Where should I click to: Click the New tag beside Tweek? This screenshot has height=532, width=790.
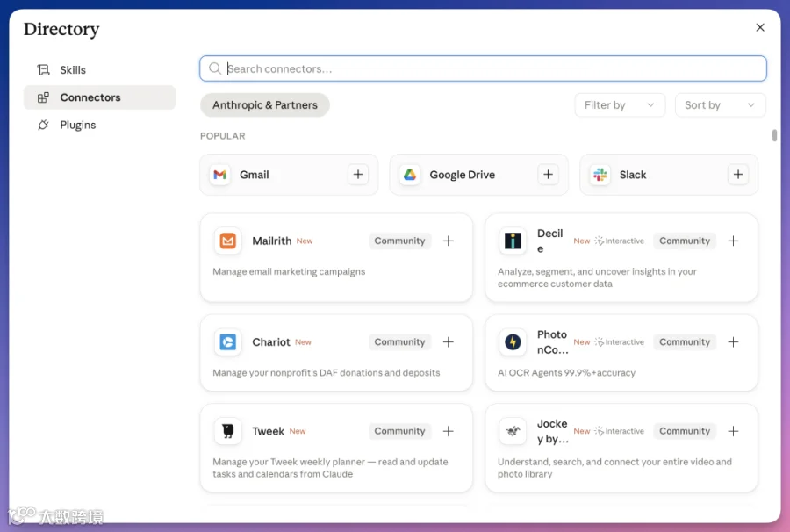298,431
